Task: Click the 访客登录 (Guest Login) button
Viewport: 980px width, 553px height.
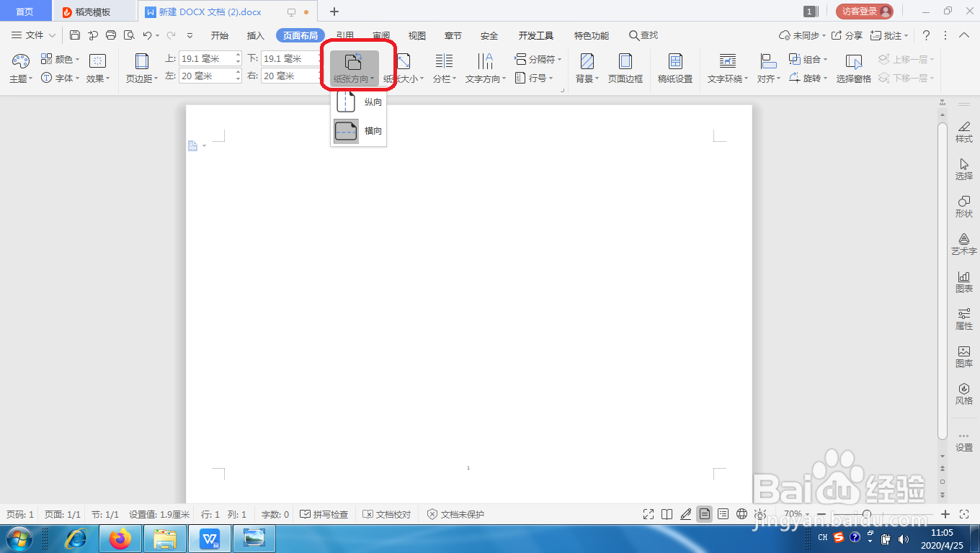Action: coord(865,12)
